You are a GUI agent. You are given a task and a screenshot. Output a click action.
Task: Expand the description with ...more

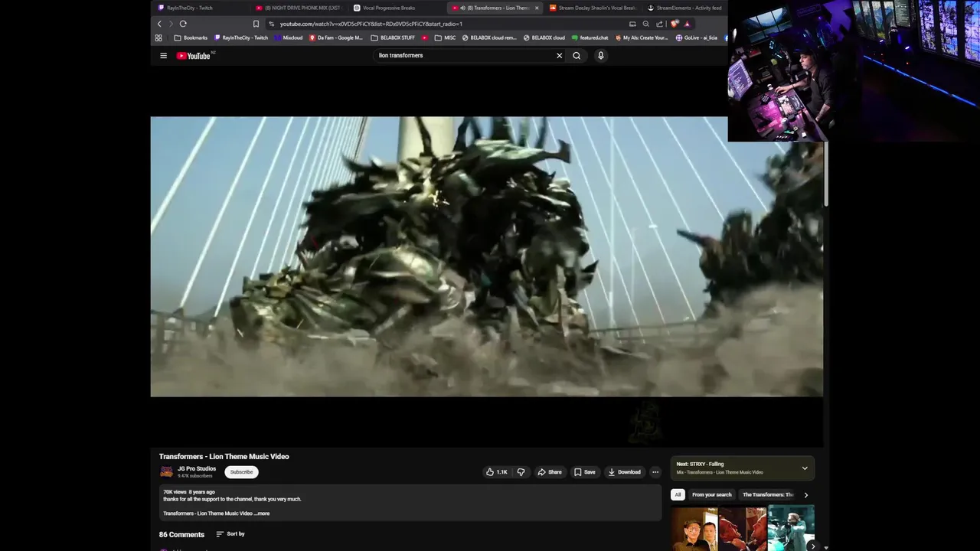(x=262, y=514)
